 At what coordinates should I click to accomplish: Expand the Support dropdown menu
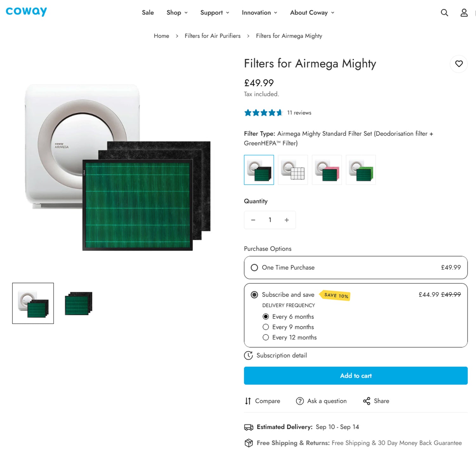click(215, 13)
